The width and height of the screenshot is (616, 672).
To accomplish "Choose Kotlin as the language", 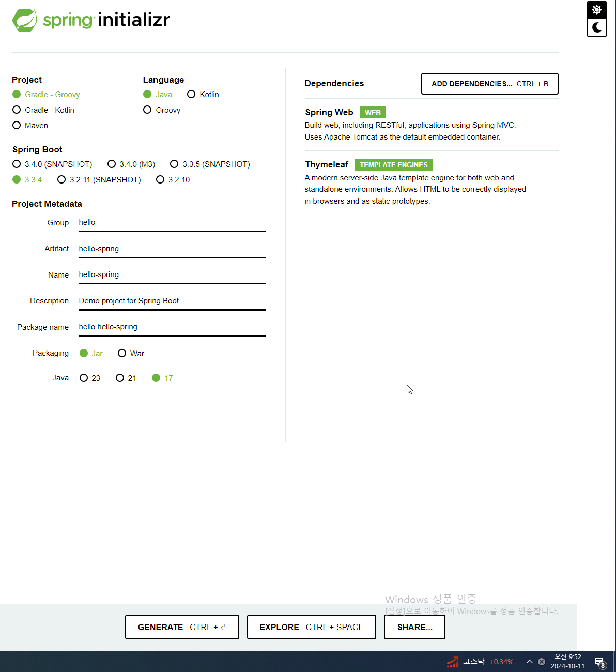I will pyautogui.click(x=203, y=95).
